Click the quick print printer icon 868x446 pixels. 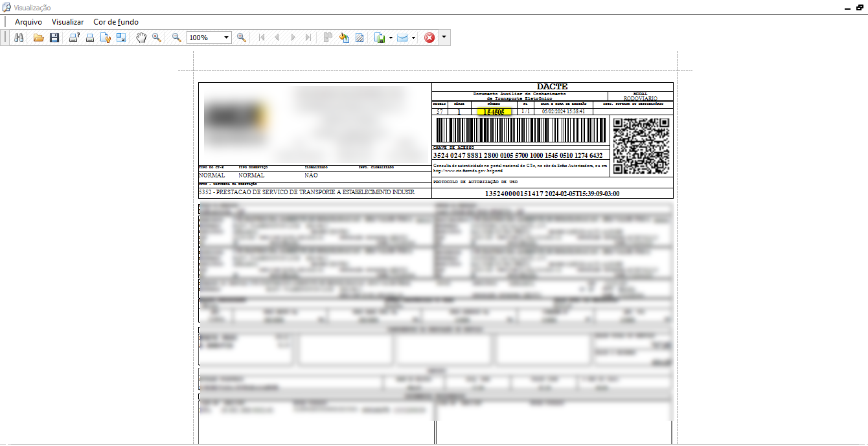[90, 38]
